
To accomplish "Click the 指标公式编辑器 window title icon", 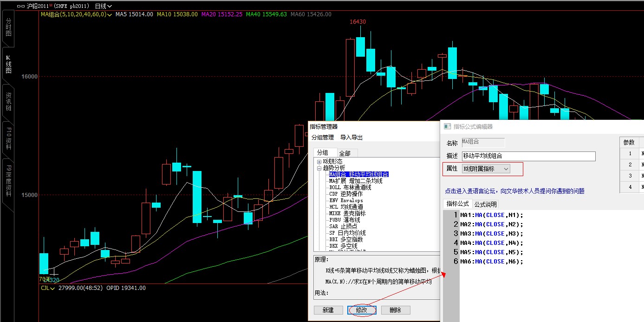I will tap(447, 126).
